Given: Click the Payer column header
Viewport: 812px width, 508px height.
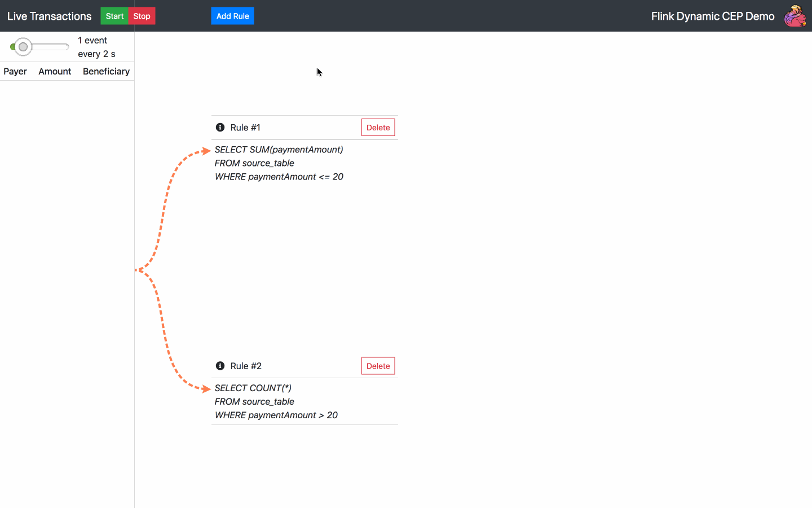Looking at the screenshot, I should tap(15, 71).
